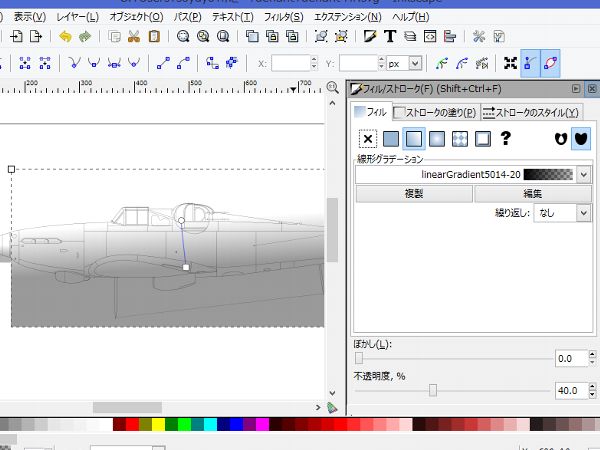Choose the flat color fill icon

click(391, 139)
